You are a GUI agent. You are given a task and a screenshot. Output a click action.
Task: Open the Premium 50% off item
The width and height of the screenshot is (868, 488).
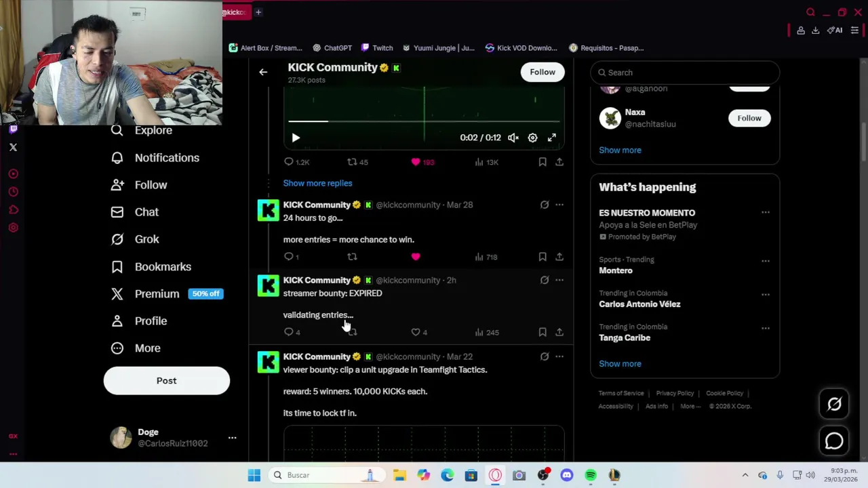tap(167, 293)
